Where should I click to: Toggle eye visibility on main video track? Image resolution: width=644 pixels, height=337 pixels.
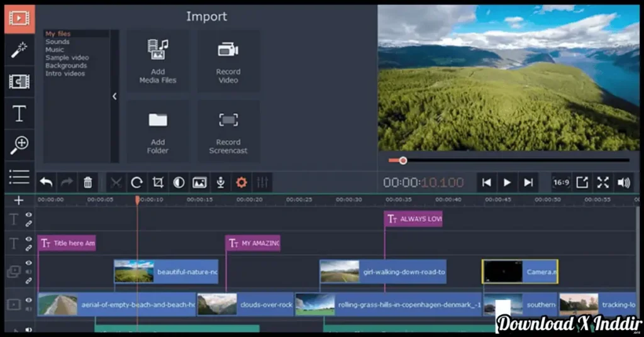tap(28, 300)
